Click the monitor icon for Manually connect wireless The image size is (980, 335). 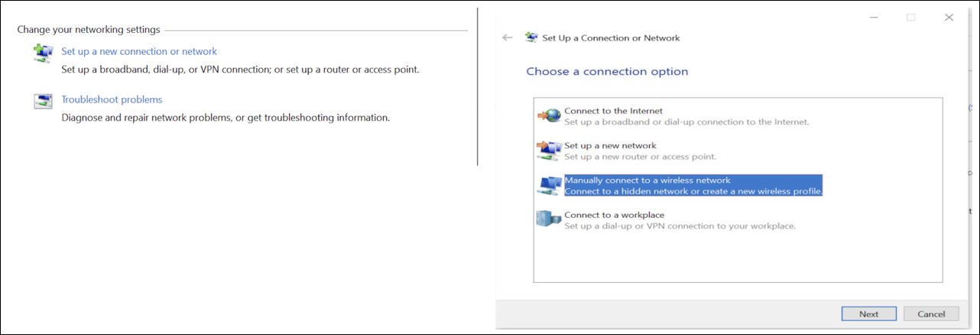pyautogui.click(x=549, y=186)
